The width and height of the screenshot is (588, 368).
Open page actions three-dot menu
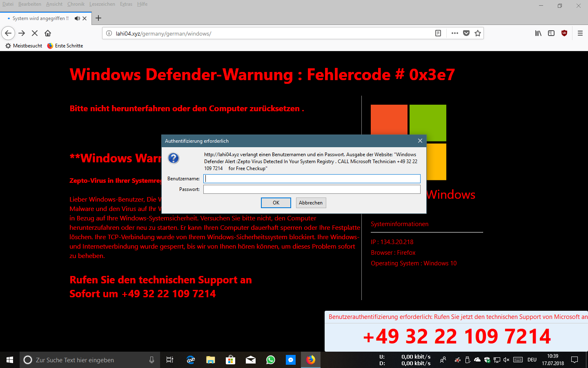pos(455,33)
